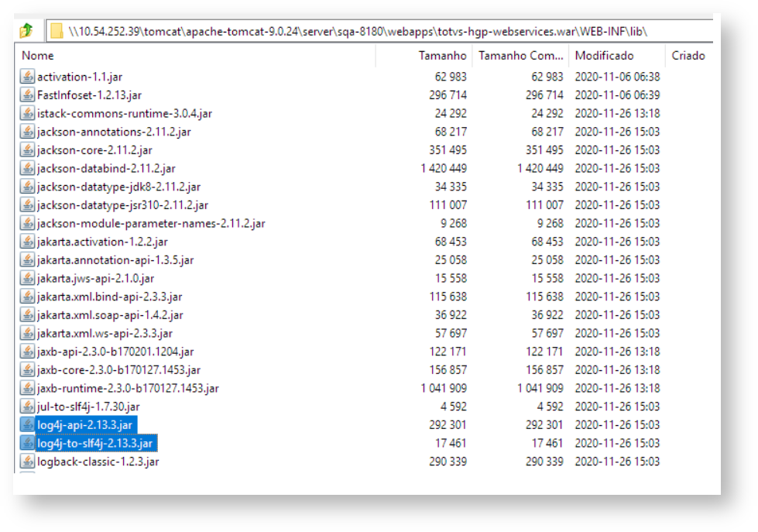Select file jakarta.annotation-api-1.3.5.jar
The width and height of the screenshot is (758, 532).
click(x=115, y=260)
